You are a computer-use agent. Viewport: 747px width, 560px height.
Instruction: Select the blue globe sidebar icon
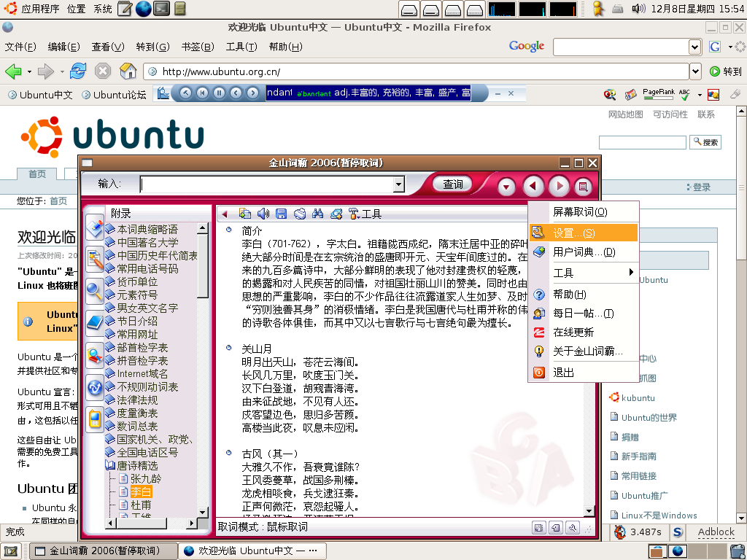point(95,387)
